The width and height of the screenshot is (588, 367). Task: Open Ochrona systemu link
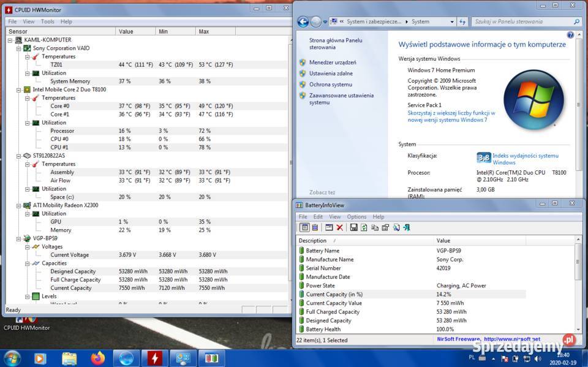point(330,85)
